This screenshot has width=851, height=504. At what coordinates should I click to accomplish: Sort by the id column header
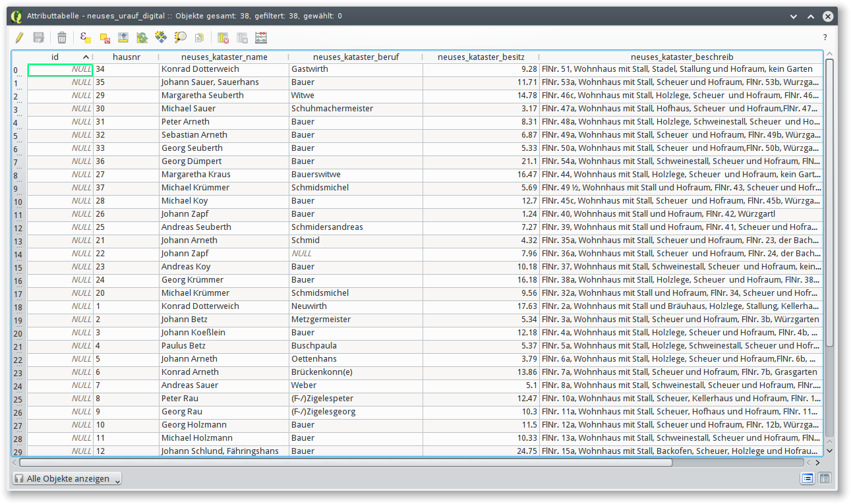[x=55, y=57]
